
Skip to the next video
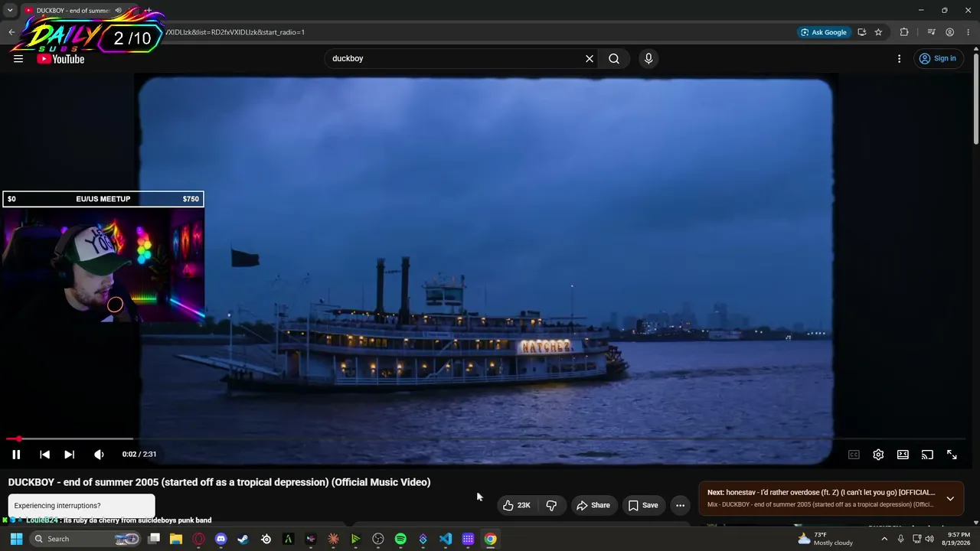pyautogui.click(x=69, y=455)
